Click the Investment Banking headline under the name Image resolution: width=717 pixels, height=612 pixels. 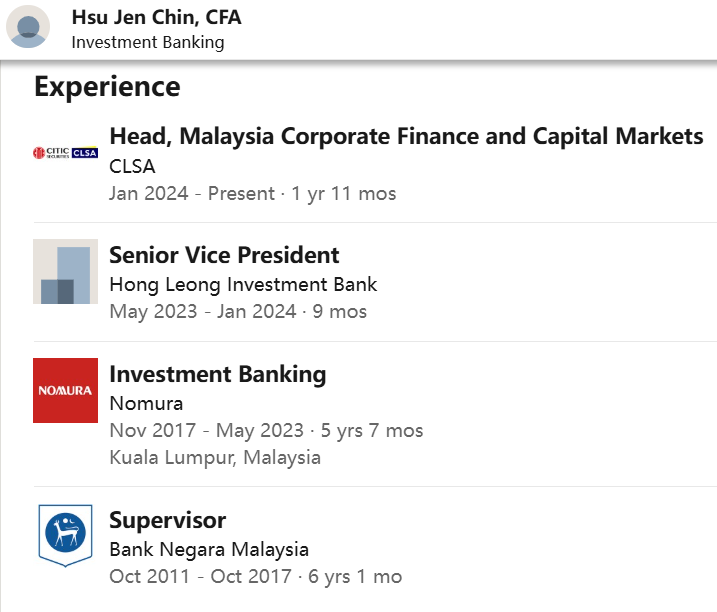coord(148,42)
